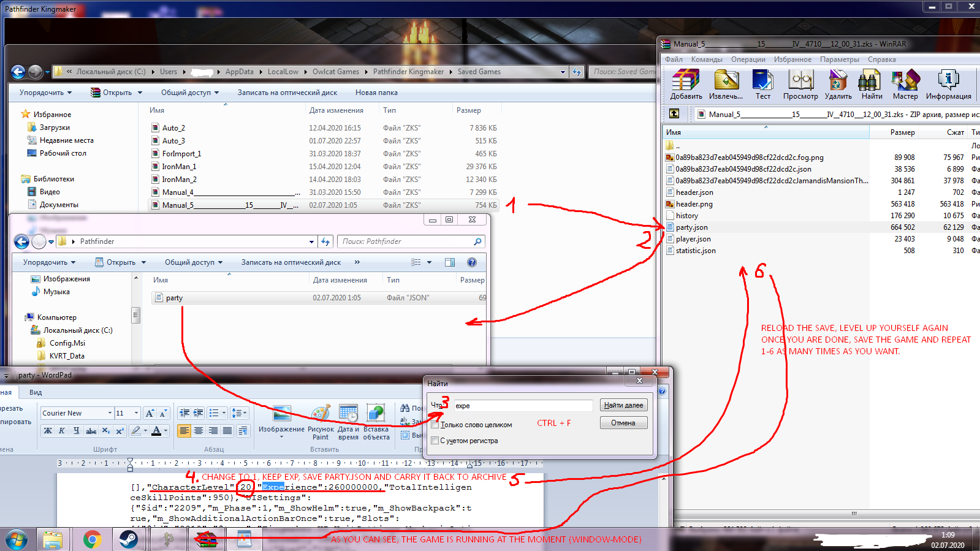Open the WinRAR Справка menu
This screenshot has height=551, width=980.
pyautogui.click(x=881, y=59)
